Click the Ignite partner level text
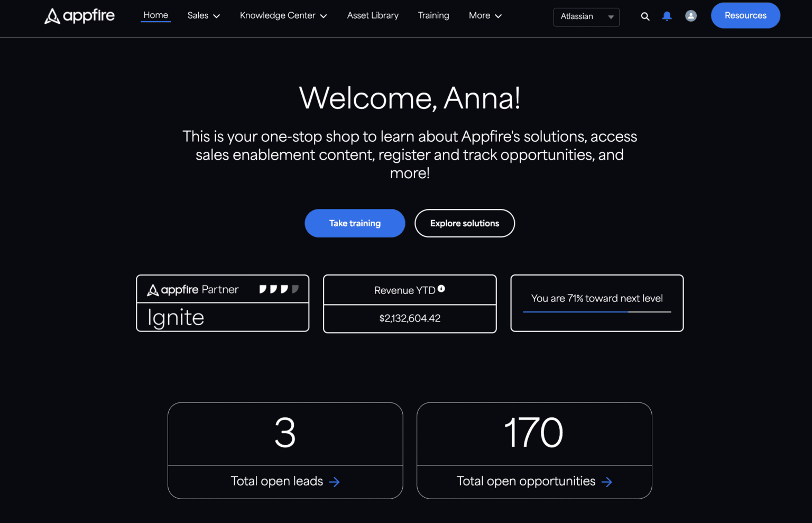 click(x=176, y=318)
